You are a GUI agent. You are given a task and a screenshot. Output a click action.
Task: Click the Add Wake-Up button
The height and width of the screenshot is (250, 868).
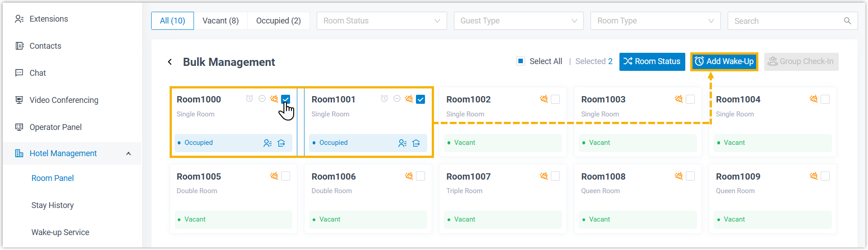tap(724, 61)
